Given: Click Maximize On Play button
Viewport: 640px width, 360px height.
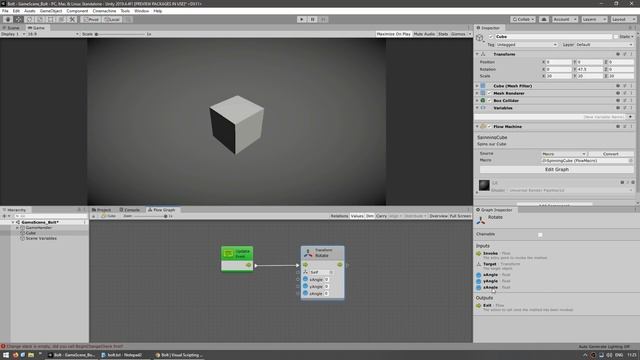Looking at the screenshot, I should [393, 34].
